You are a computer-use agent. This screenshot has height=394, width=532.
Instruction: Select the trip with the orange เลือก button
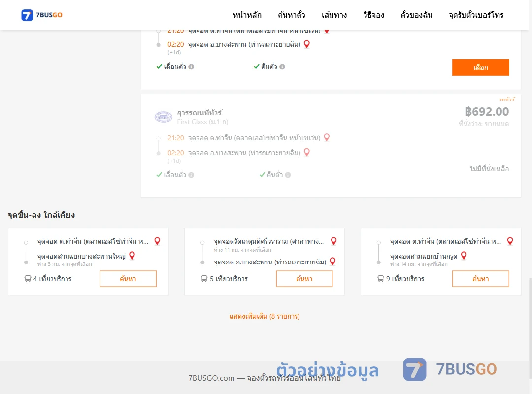[480, 67]
